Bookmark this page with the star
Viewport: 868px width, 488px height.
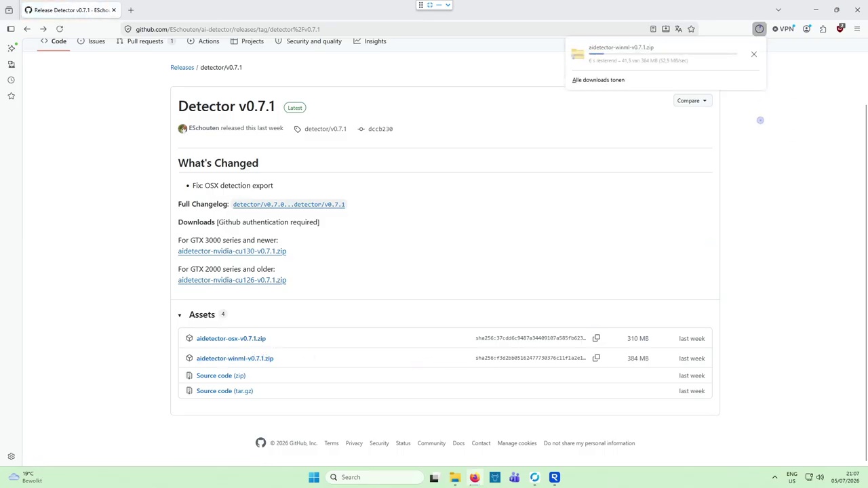[x=691, y=29]
